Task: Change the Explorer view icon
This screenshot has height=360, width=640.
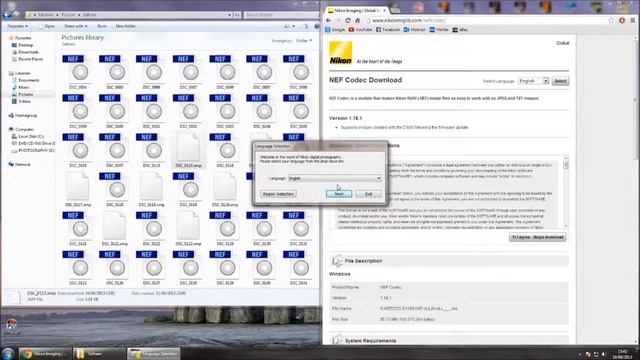Action: pos(287,27)
